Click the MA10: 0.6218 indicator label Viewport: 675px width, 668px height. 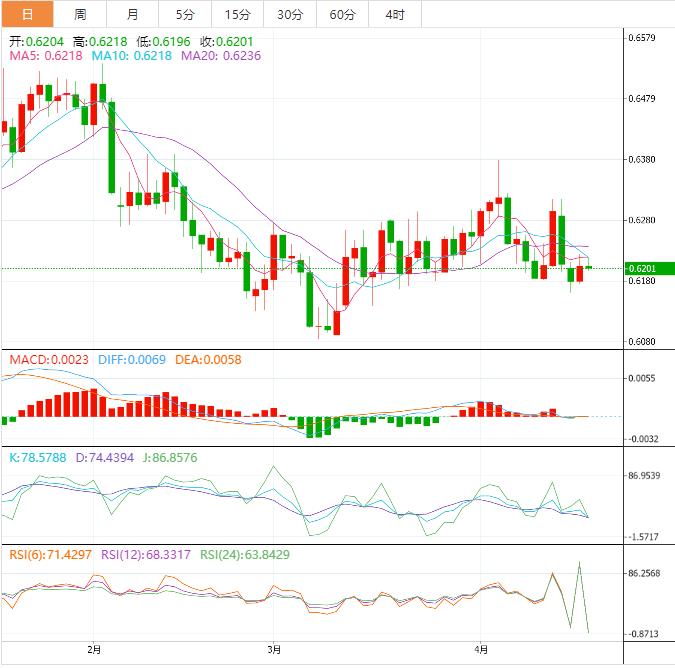tap(131, 56)
